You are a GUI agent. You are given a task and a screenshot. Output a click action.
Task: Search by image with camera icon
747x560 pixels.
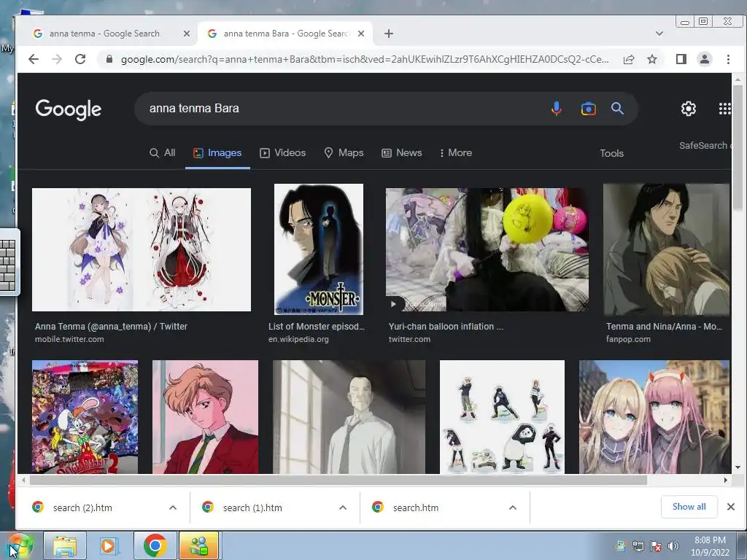[589, 109]
